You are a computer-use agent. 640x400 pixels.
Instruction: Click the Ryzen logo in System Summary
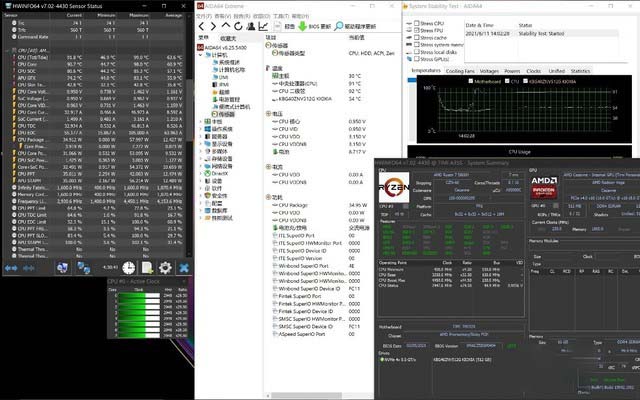click(393, 187)
